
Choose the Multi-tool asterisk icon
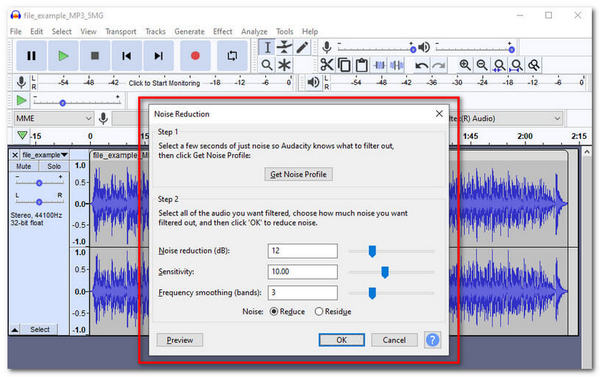click(284, 65)
